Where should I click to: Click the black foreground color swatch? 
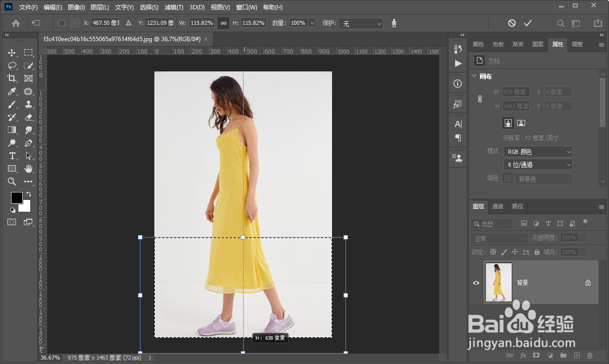pyautogui.click(x=16, y=197)
